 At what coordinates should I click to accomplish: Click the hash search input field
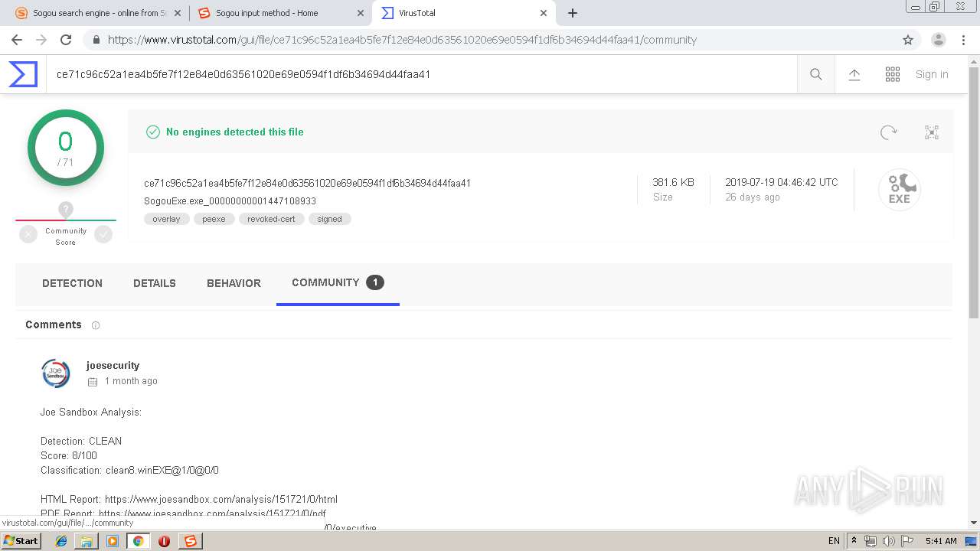coord(421,74)
